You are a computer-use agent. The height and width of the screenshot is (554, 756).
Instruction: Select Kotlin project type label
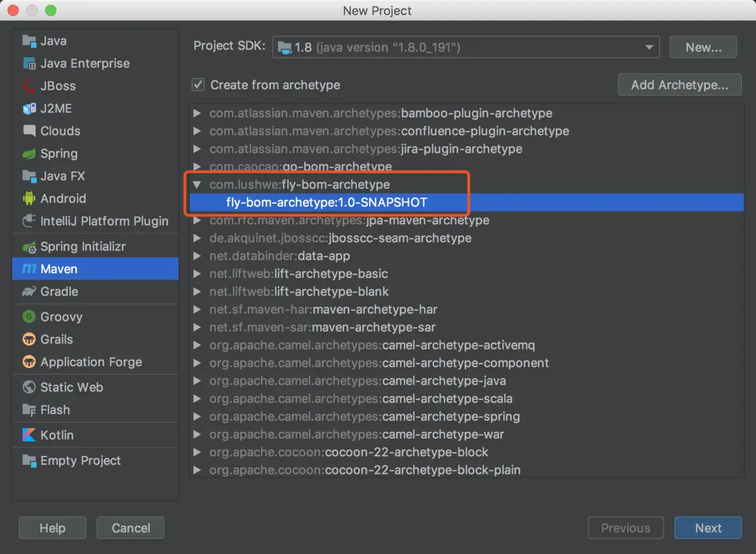pos(57,435)
